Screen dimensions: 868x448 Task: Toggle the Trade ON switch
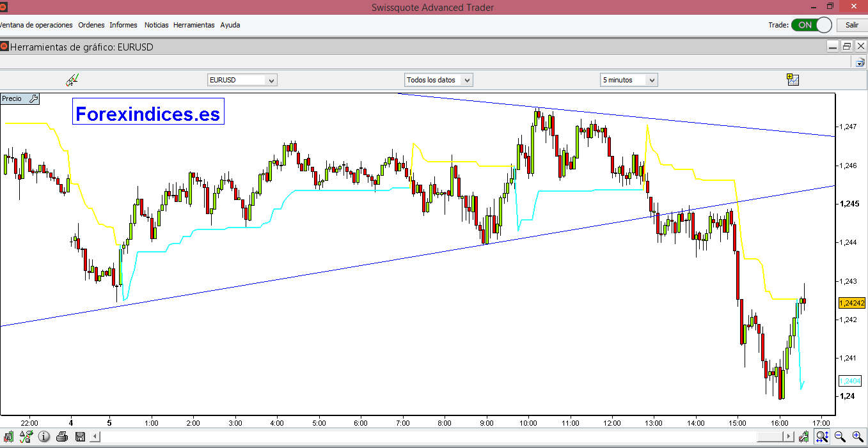[x=811, y=25]
